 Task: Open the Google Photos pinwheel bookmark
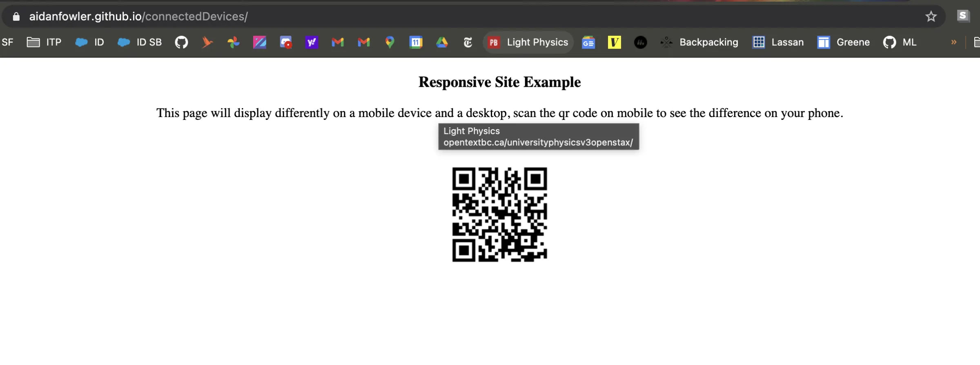[x=234, y=42]
